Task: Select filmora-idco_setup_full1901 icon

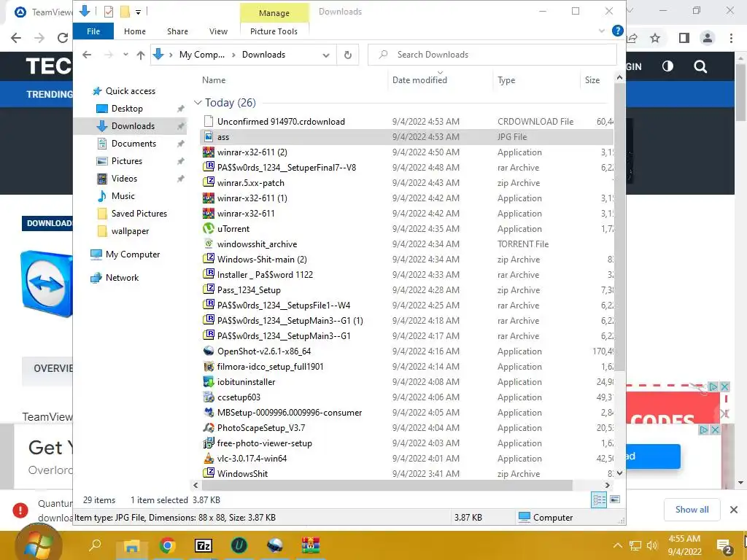Action: 208,366
